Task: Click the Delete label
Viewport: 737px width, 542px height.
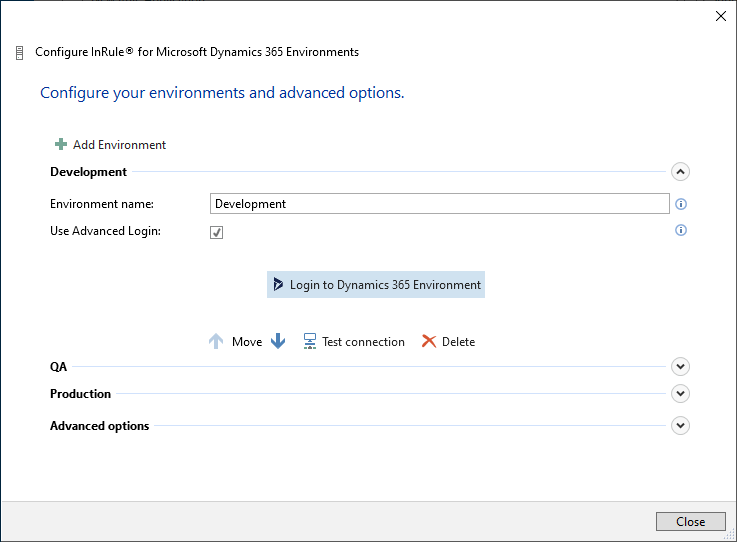Action: (x=458, y=342)
